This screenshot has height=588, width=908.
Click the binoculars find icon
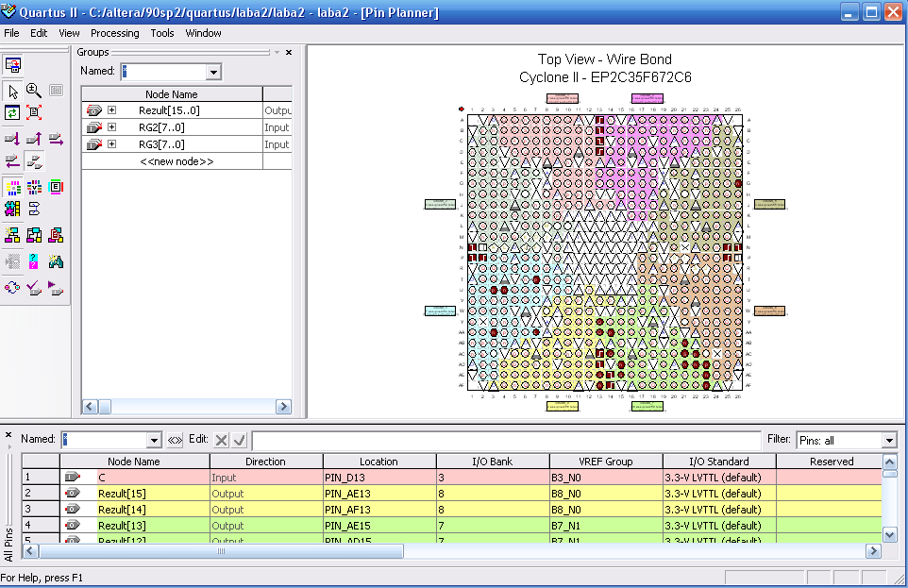point(56,261)
